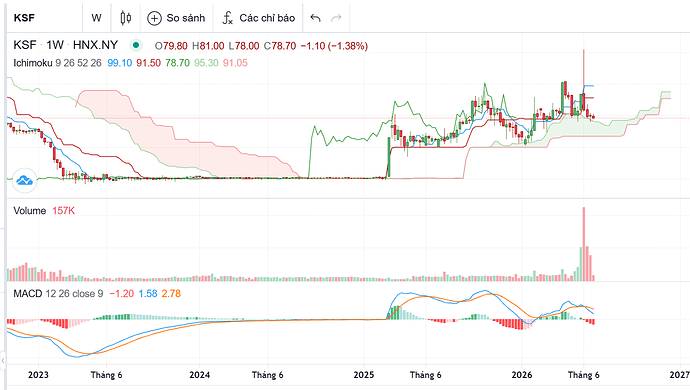Click the price change −1.10 (−1.38%)
Image resolution: width=690 pixels, height=390 pixels.
click(334, 46)
